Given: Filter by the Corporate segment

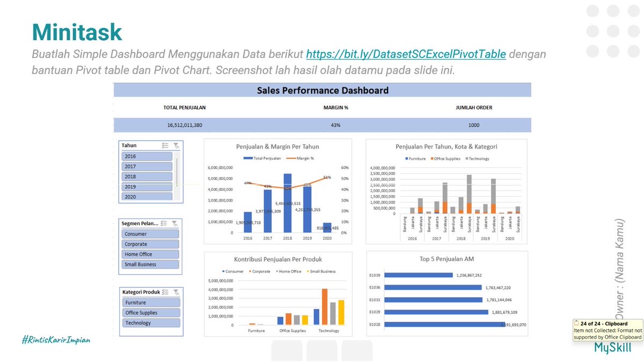Looking at the screenshot, I should [x=150, y=244].
